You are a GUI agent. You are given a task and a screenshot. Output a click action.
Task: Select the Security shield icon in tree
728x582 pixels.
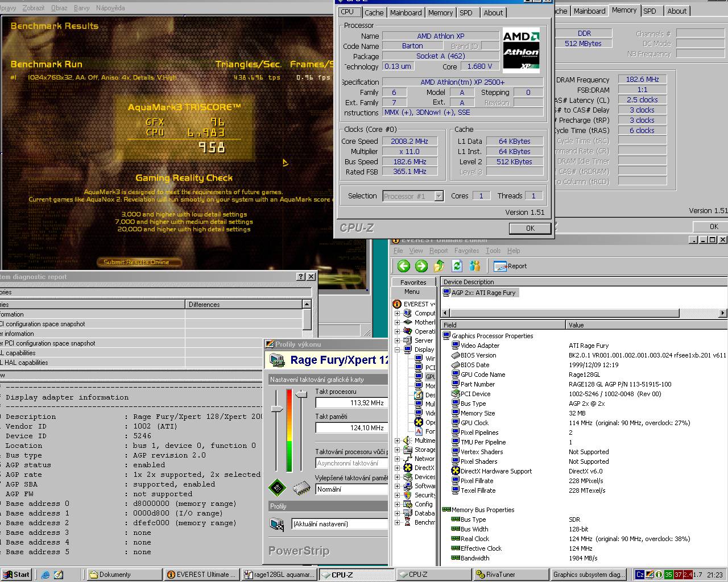(407, 495)
